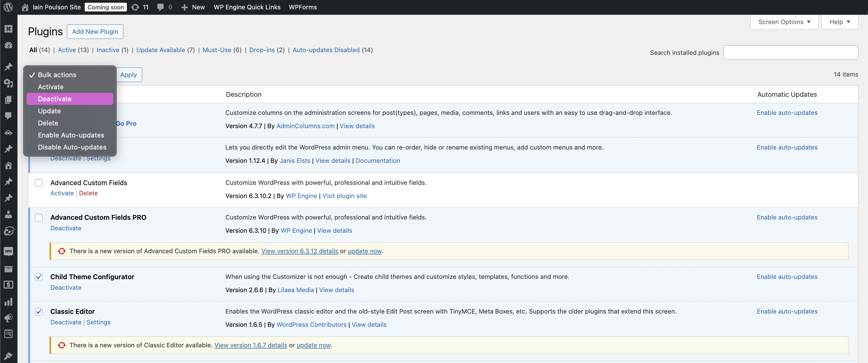Click the Add New Plugin button
Screen dimensions: 868x363
coord(95,32)
